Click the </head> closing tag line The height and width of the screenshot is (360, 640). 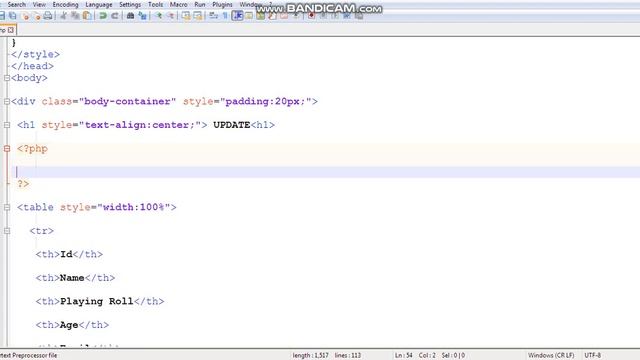click(33, 66)
